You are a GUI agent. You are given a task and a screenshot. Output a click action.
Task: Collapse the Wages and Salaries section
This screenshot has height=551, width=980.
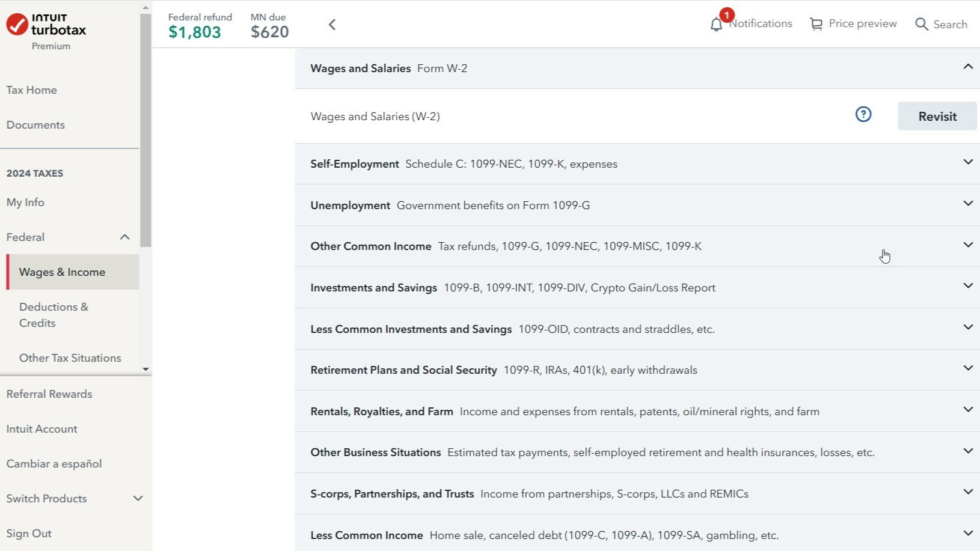click(x=967, y=68)
